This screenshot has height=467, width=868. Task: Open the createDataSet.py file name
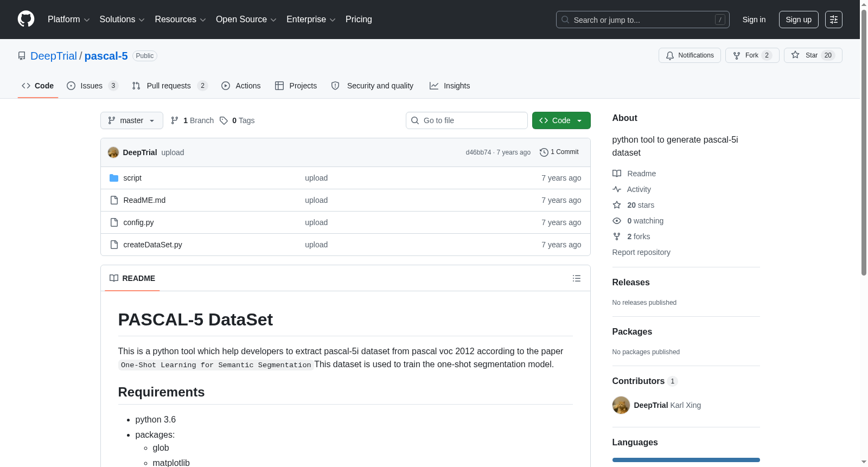point(152,245)
